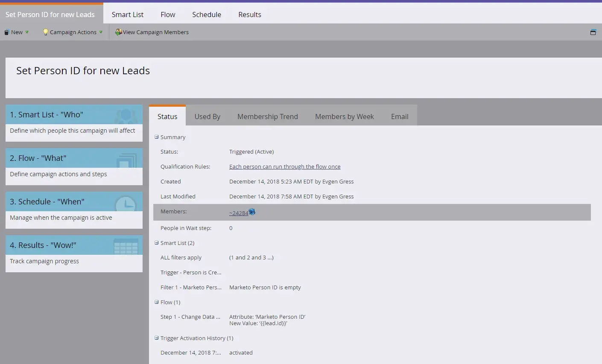The height and width of the screenshot is (364, 602).
Task: Open the Campaign Actions dropdown arrow
Action: point(101,32)
